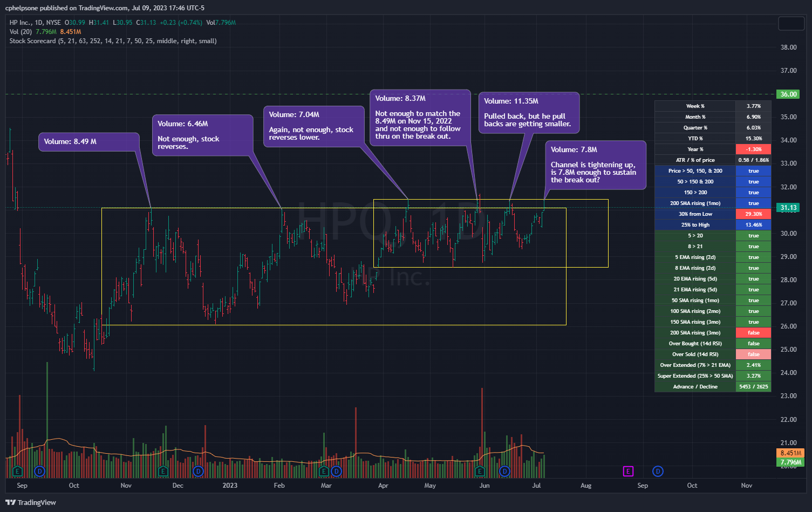
Task: Click the Week % value 3.77%
Action: click(x=753, y=106)
